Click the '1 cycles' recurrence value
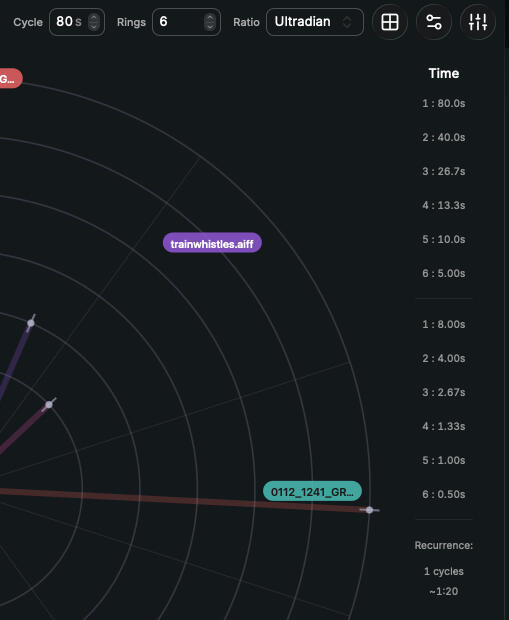Screen dimensions: 509x620 point(444,571)
